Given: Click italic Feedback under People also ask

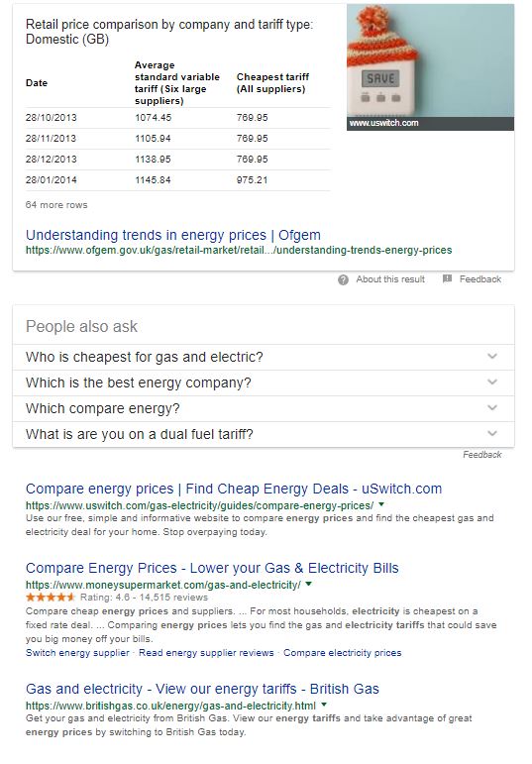Looking at the screenshot, I should coord(481,455).
